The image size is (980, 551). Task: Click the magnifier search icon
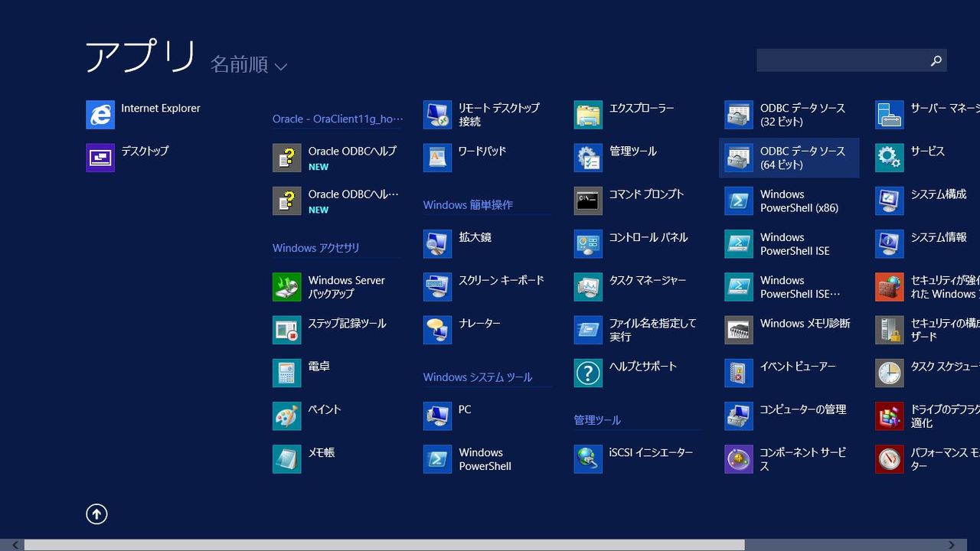pos(936,60)
